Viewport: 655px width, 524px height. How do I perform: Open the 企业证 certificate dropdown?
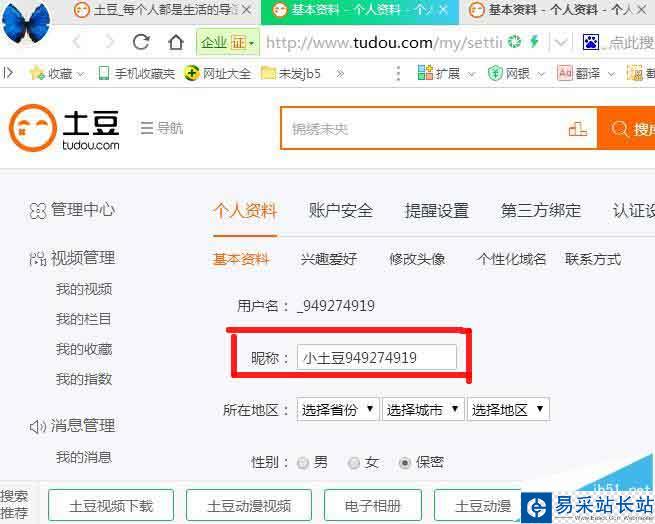(228, 42)
